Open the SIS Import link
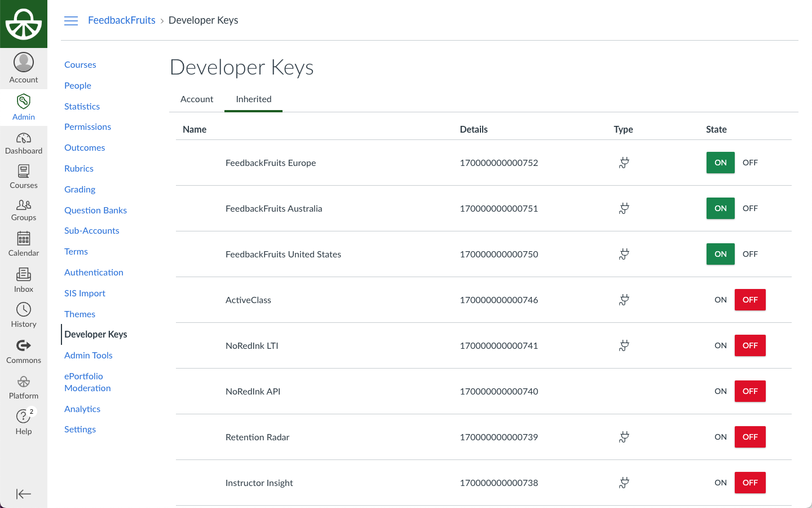The height and width of the screenshot is (508, 812). pos(85,293)
